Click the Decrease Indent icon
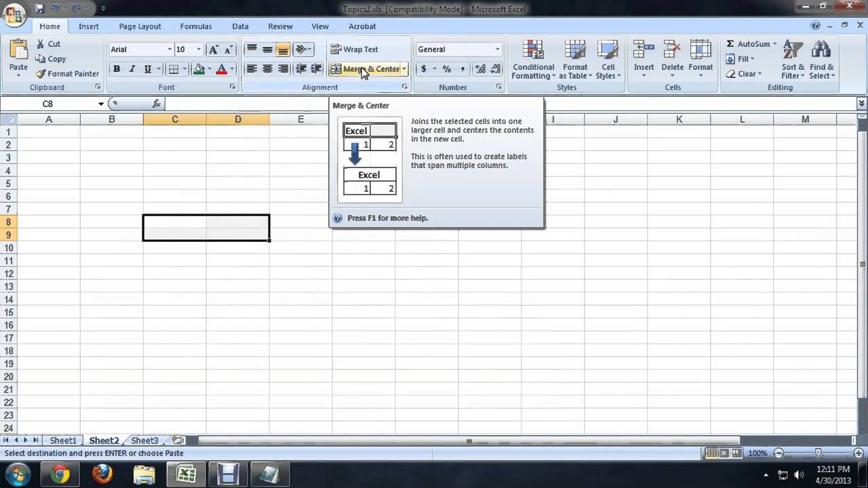The image size is (868, 488). tap(300, 69)
